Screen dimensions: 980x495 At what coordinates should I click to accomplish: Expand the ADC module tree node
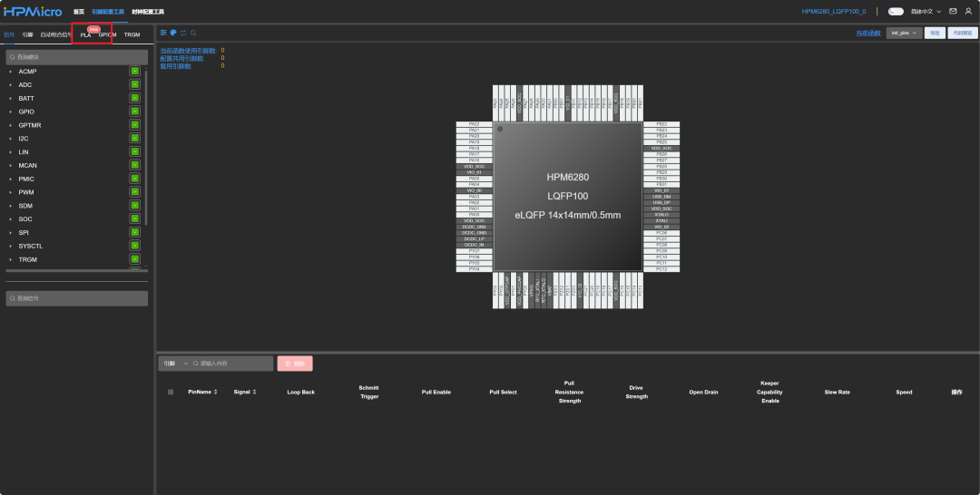11,85
